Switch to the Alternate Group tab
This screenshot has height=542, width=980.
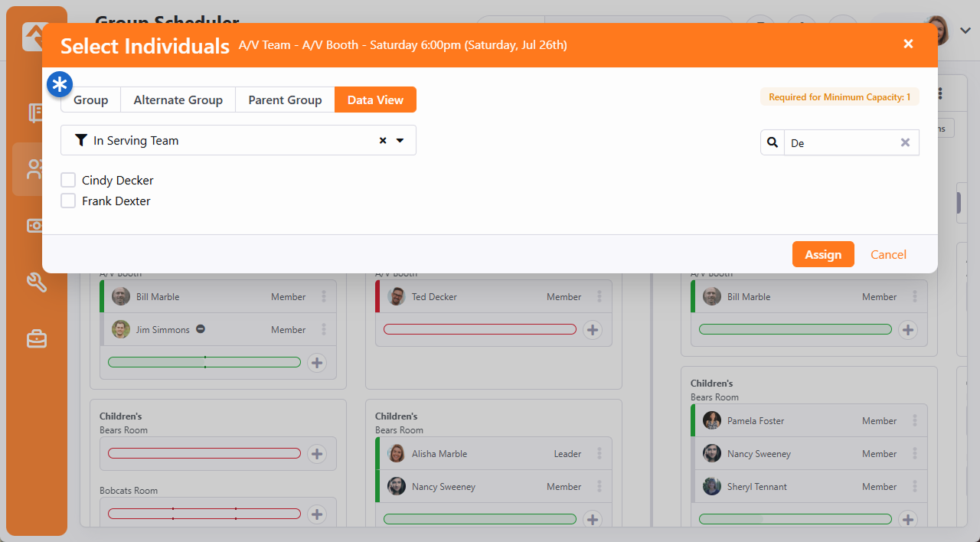[178, 100]
